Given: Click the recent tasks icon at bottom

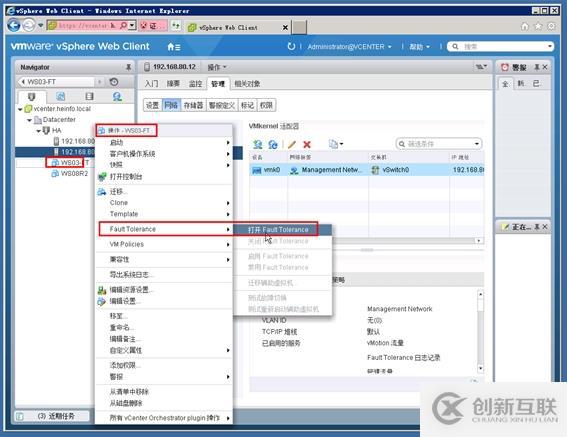Looking at the screenshot, I should [20, 416].
